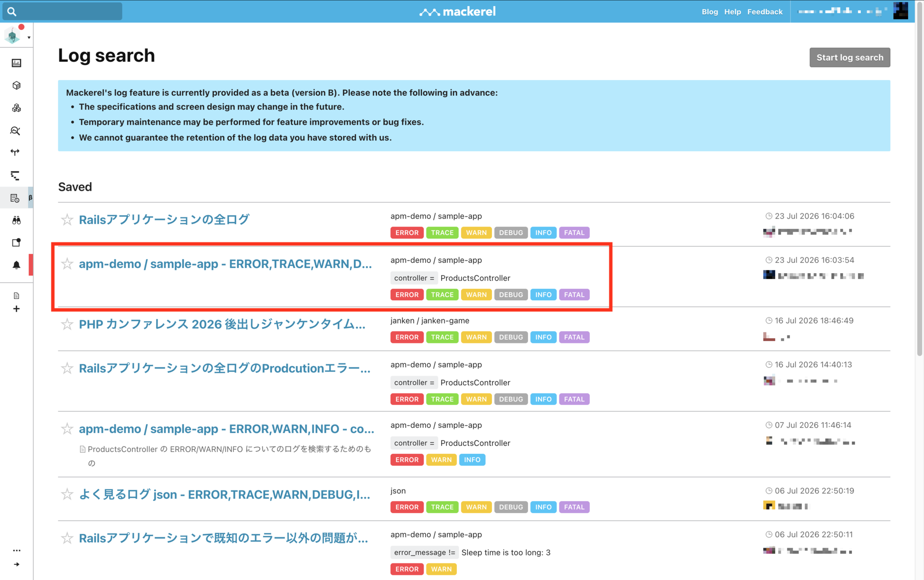Image resolution: width=924 pixels, height=580 pixels.
Task: Select the log search sidebar icon
Action: click(x=15, y=198)
